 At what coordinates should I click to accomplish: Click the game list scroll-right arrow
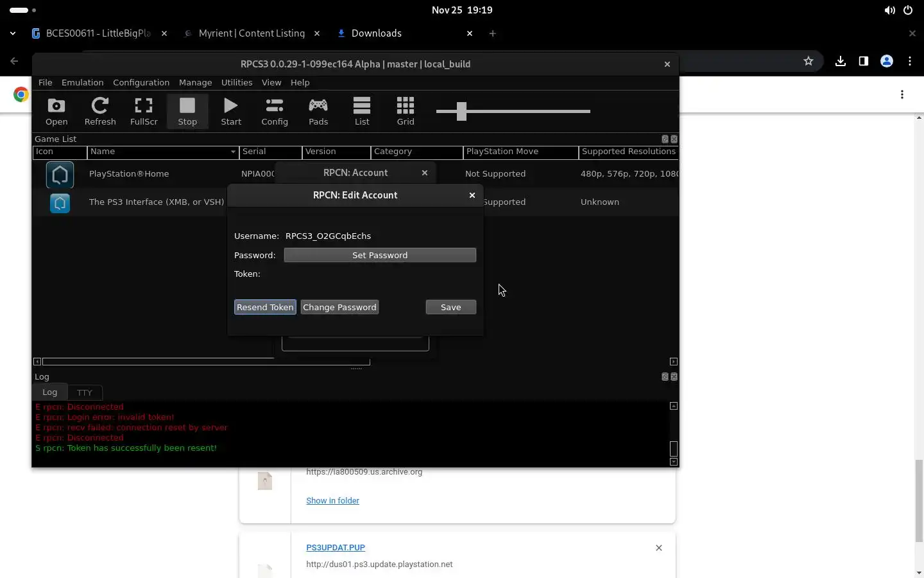[674, 362]
